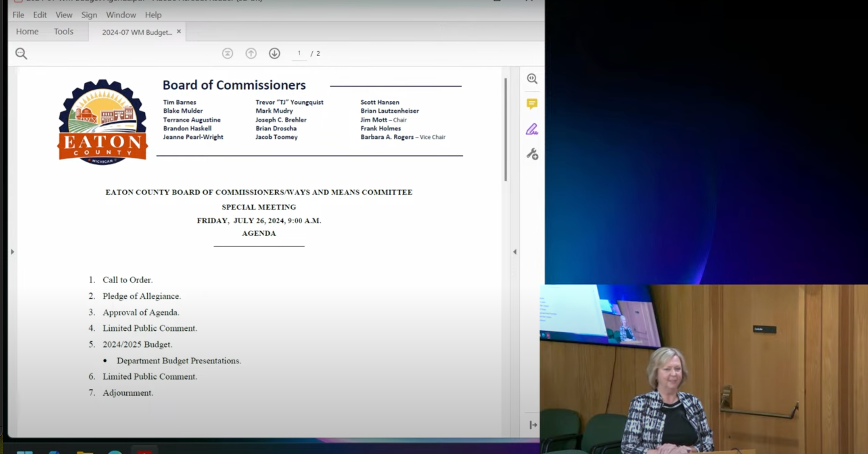Go to previous page with up arrow icon
The height and width of the screenshot is (454, 868).
click(x=251, y=53)
